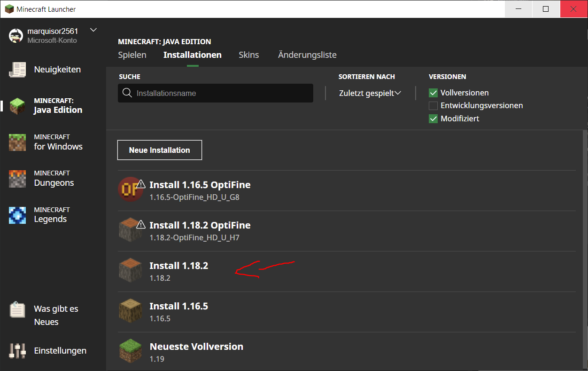Switch to the Spielen tab

[132, 55]
